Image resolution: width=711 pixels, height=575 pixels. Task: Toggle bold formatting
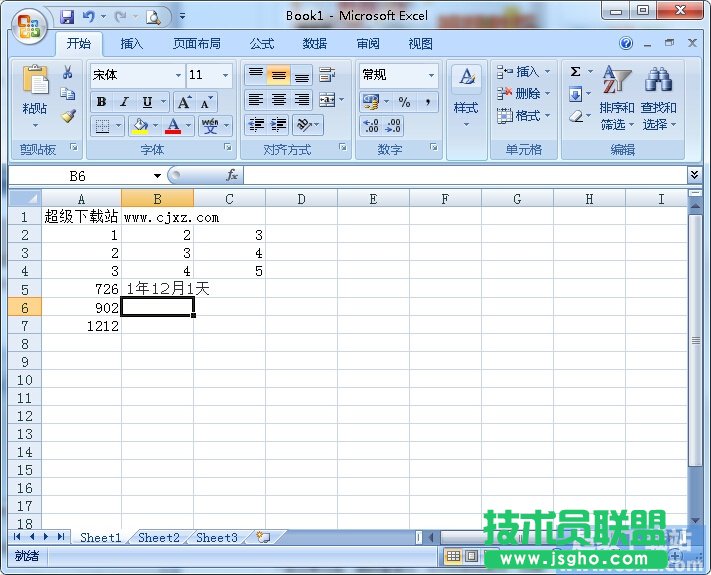coord(101,102)
